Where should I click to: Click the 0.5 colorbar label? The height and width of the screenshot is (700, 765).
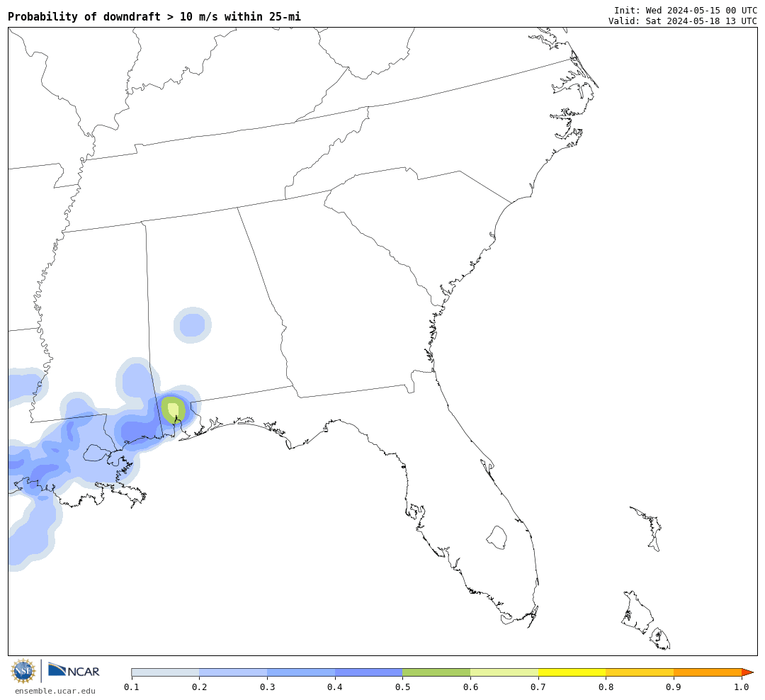tap(402, 687)
